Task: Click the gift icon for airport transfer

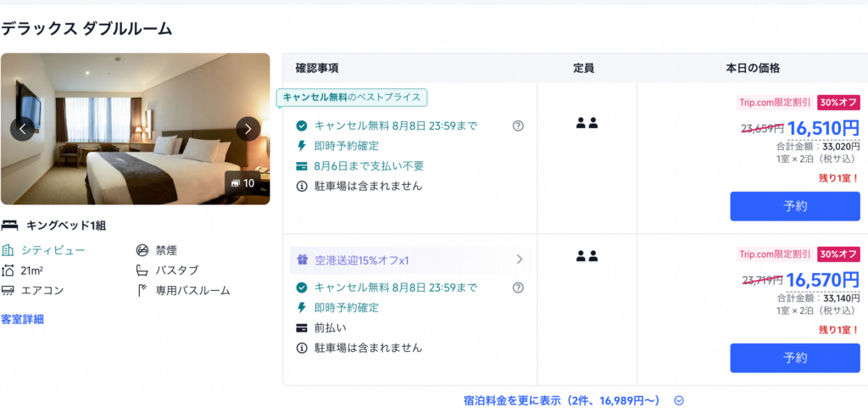Action: 302,260
